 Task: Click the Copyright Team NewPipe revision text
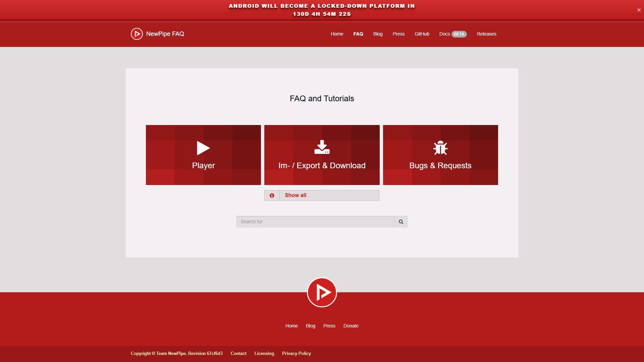pyautogui.click(x=176, y=353)
